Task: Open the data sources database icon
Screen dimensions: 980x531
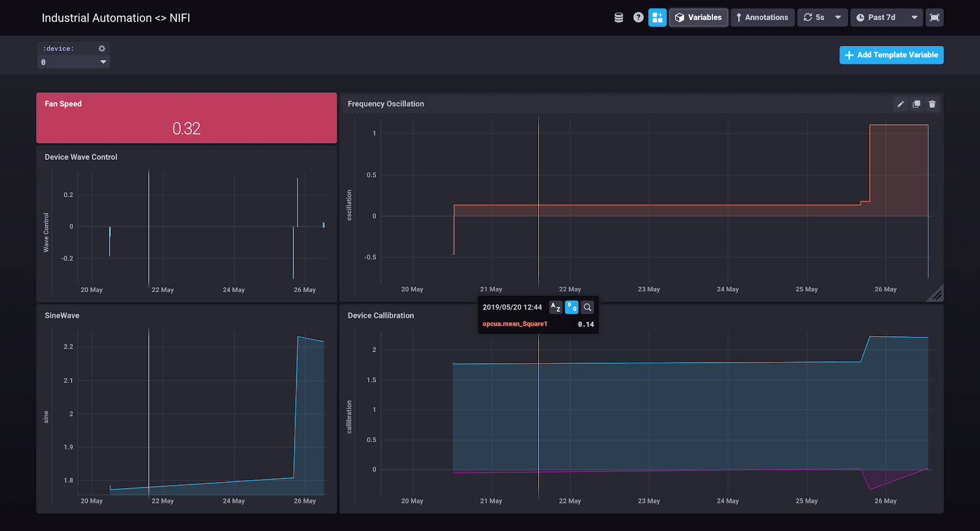Action: (619, 18)
